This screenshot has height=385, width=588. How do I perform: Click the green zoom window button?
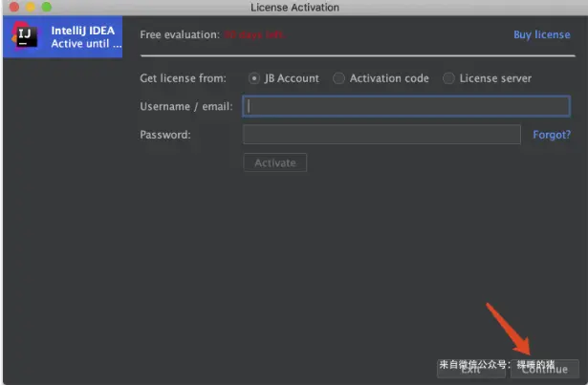pyautogui.click(x=47, y=7)
